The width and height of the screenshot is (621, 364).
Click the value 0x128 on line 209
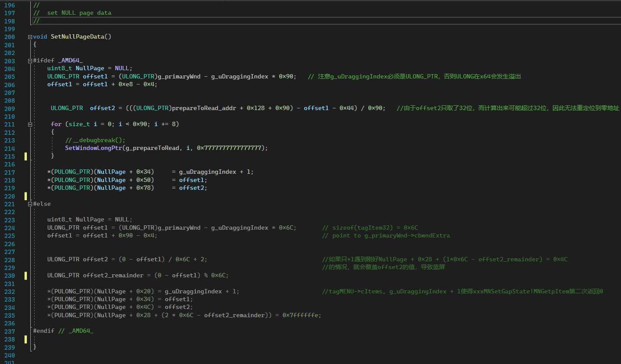click(x=256, y=108)
